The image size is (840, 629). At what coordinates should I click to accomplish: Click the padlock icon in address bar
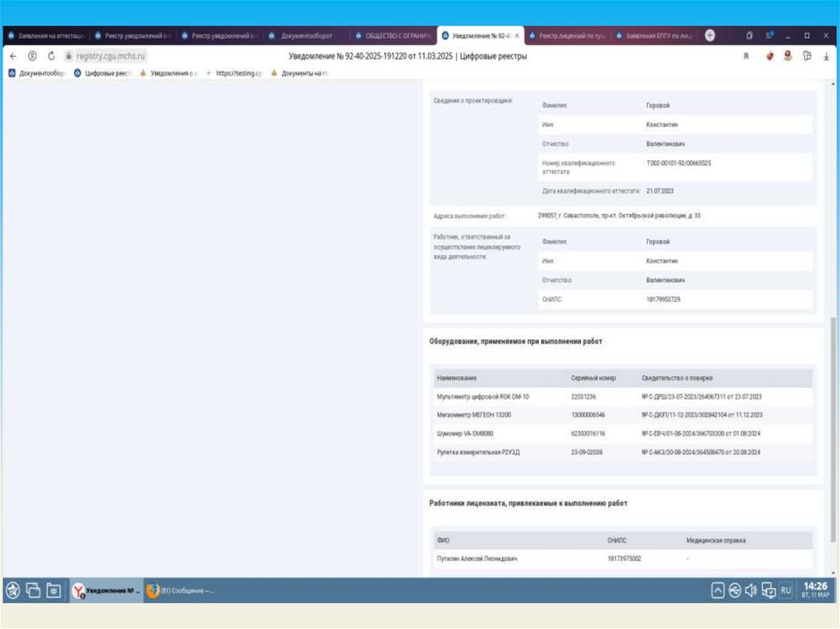[x=69, y=56]
